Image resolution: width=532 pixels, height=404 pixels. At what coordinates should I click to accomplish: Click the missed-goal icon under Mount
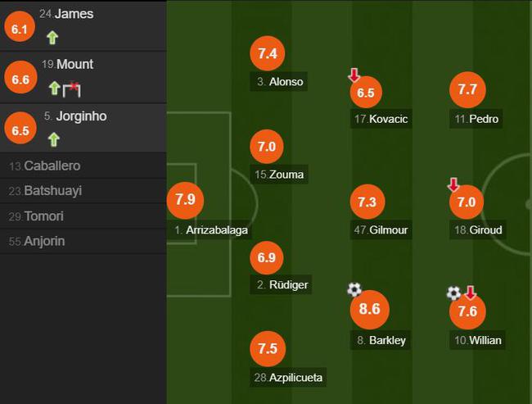(71, 89)
